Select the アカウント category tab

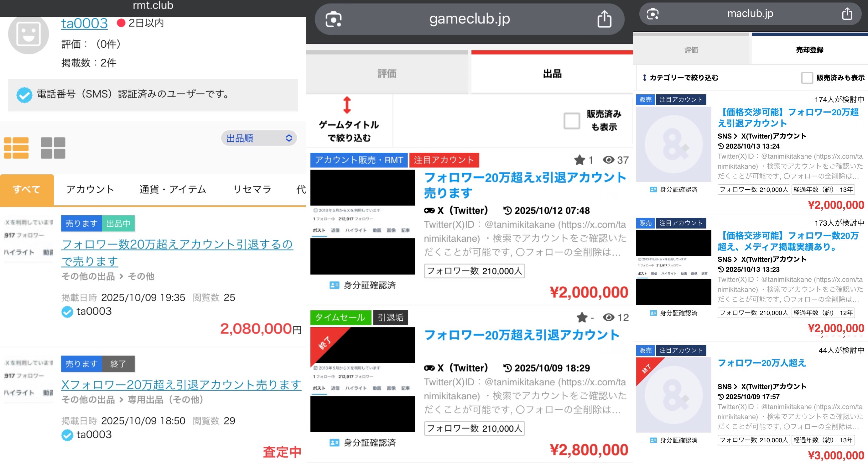(x=90, y=190)
